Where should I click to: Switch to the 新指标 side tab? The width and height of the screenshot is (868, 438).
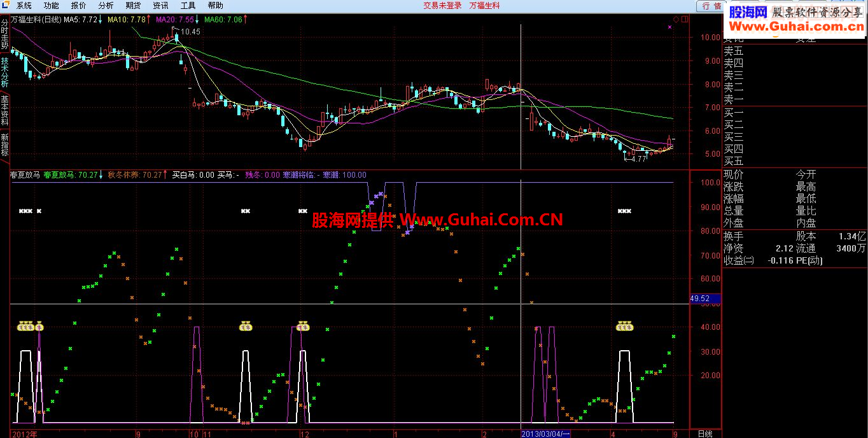click(x=4, y=145)
